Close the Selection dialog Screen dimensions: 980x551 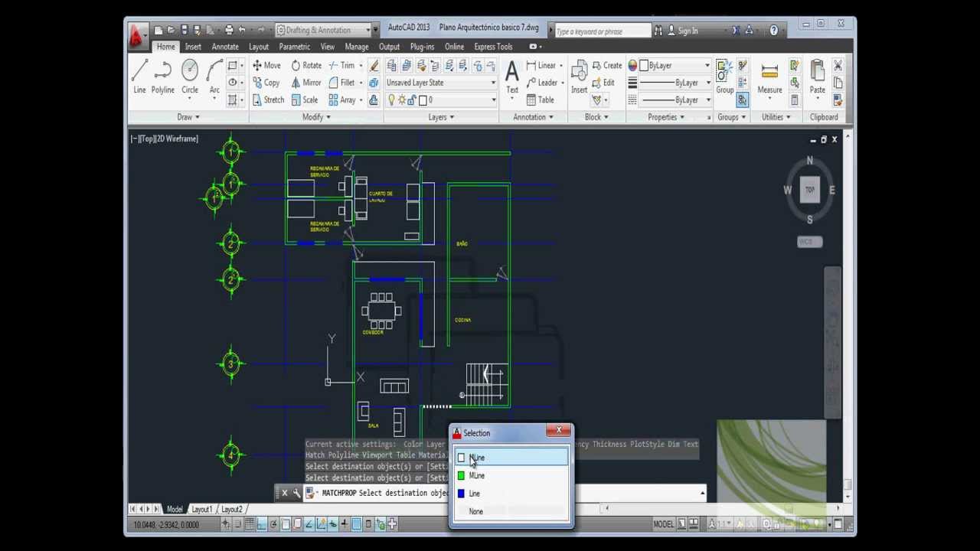(559, 431)
